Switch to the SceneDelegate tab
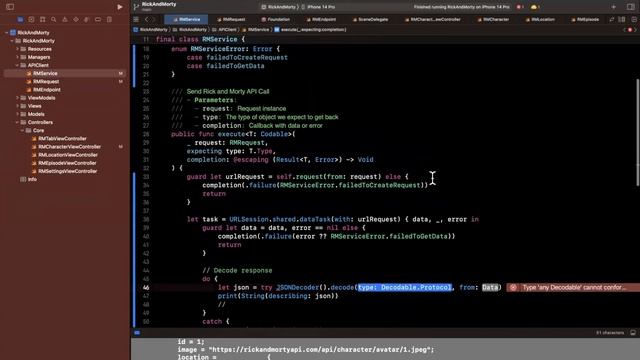 click(370, 19)
